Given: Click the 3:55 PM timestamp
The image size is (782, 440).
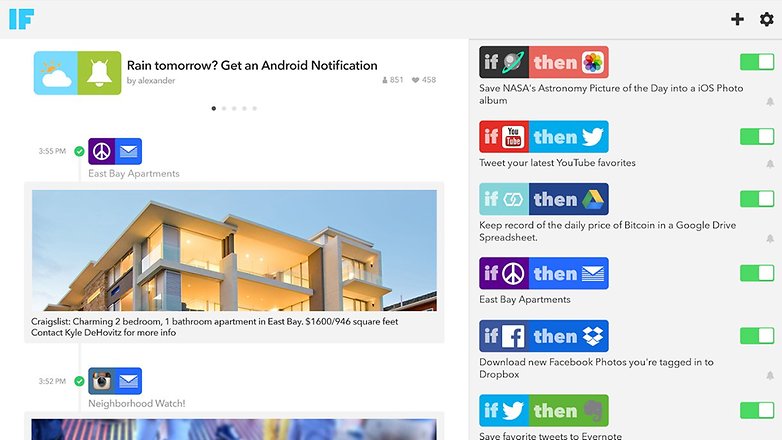Looking at the screenshot, I should coord(52,151).
